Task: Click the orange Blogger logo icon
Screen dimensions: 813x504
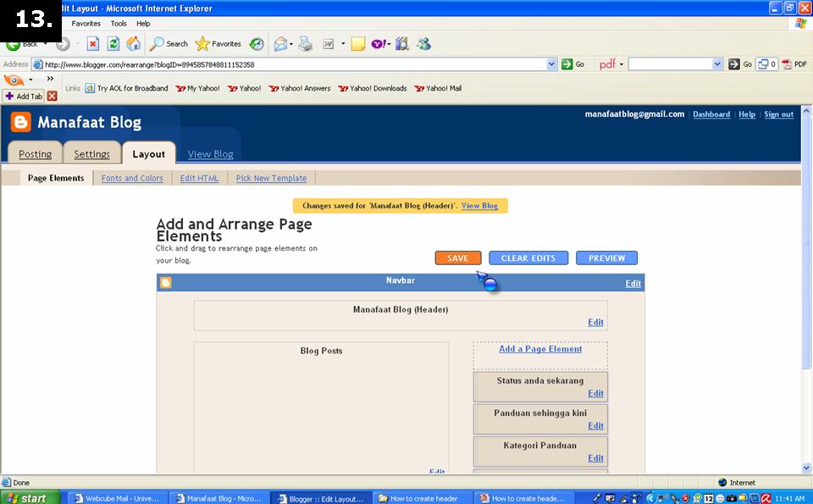Action: point(20,122)
